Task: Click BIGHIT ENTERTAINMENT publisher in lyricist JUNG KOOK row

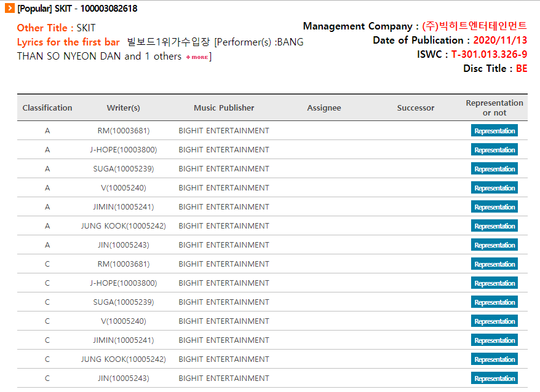Action: [224, 225]
